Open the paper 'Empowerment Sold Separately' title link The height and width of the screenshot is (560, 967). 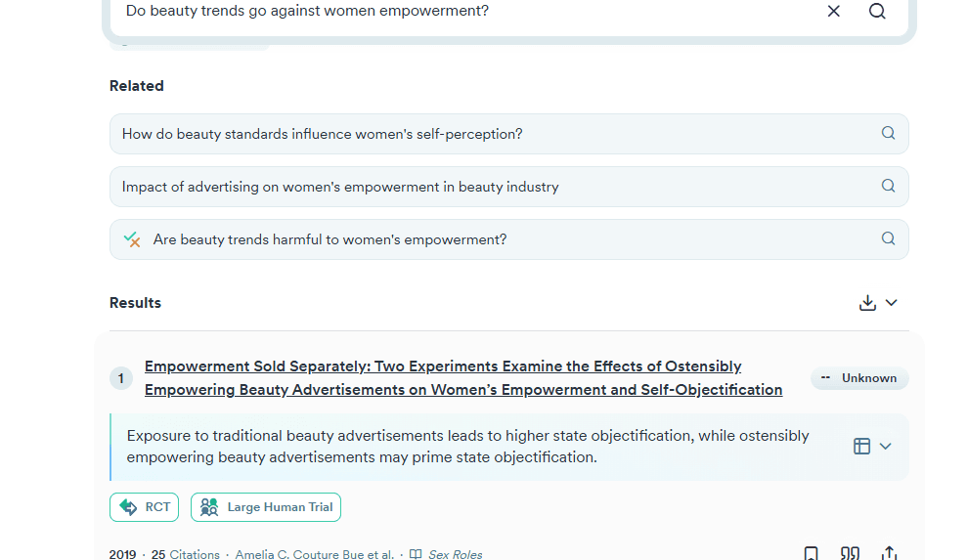pos(463,378)
